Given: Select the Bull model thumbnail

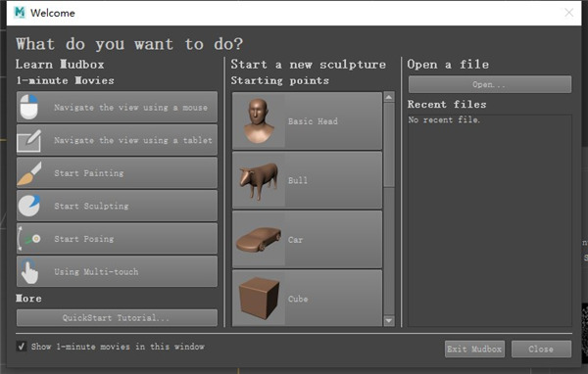Looking at the screenshot, I should click(259, 180).
